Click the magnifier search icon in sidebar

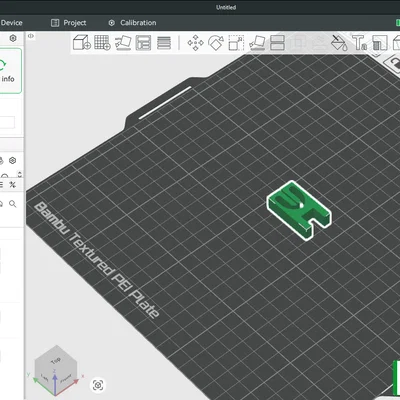pyautogui.click(x=13, y=204)
